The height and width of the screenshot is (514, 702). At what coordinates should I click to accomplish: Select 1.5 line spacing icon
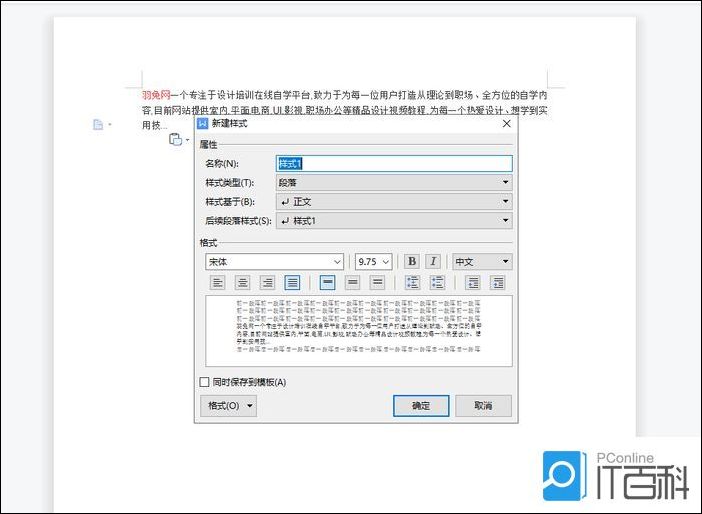click(x=353, y=283)
